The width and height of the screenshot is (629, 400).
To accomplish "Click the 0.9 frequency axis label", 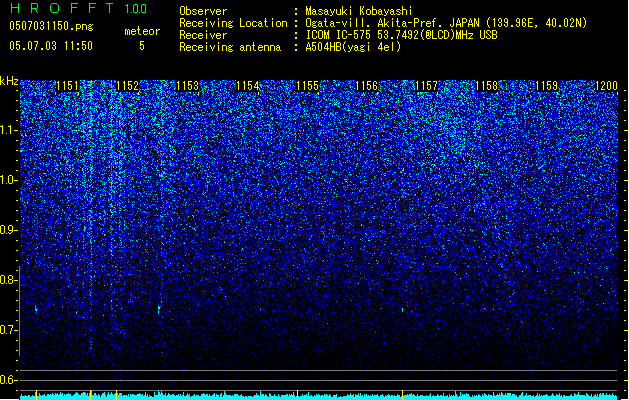I will (x=9, y=230).
